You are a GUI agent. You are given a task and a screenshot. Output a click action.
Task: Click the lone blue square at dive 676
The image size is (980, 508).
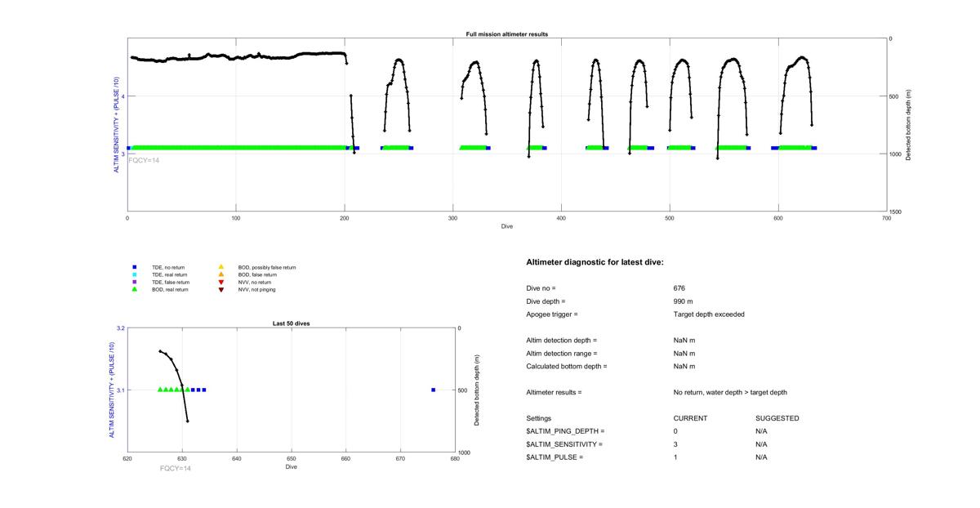(433, 390)
